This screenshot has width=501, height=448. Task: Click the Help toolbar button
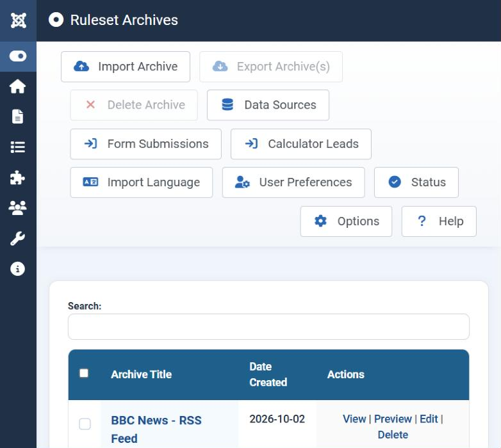pyautogui.click(x=439, y=221)
